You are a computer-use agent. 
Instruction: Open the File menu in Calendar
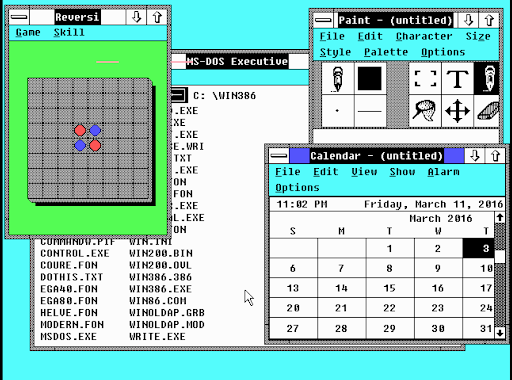point(288,172)
